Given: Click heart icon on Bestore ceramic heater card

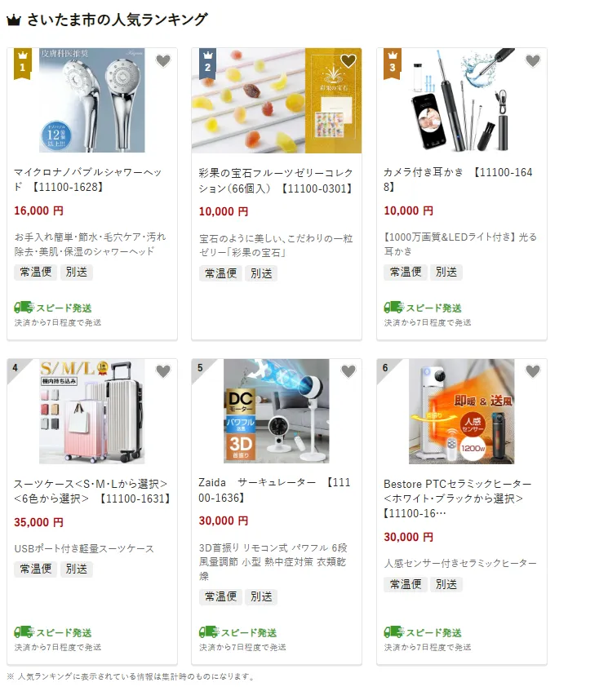Looking at the screenshot, I should 532,371.
